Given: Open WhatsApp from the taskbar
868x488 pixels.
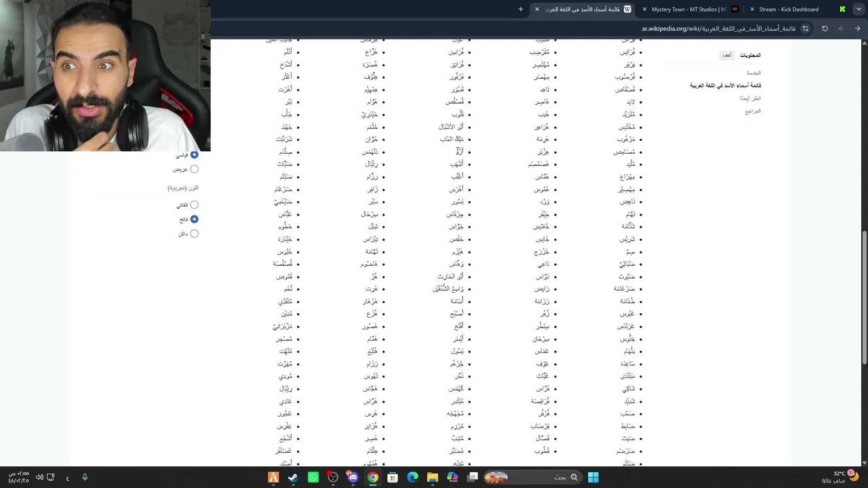Looking at the screenshot, I should [313, 477].
